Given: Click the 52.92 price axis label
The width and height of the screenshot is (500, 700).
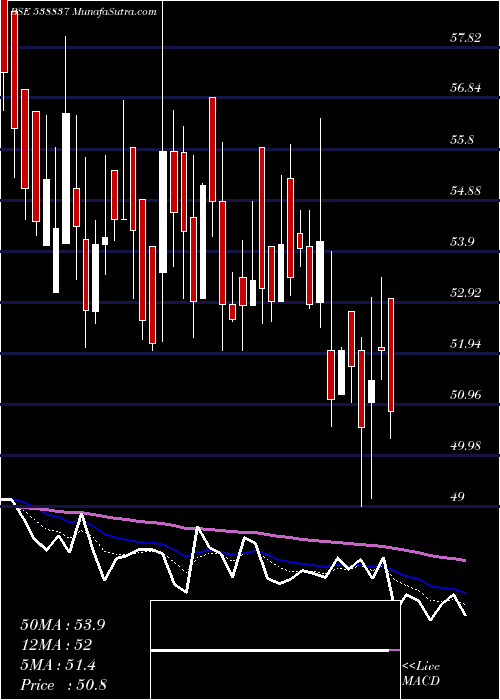Looking at the screenshot, I should point(466,293).
